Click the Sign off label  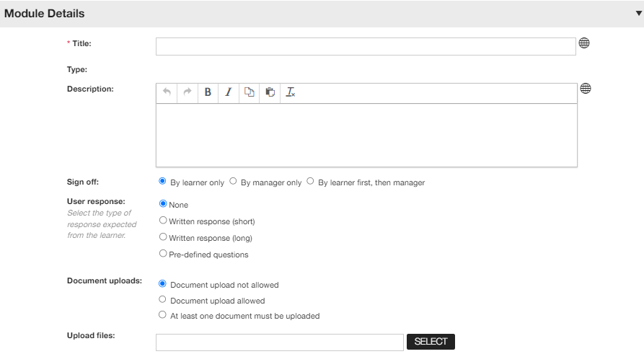(83, 182)
